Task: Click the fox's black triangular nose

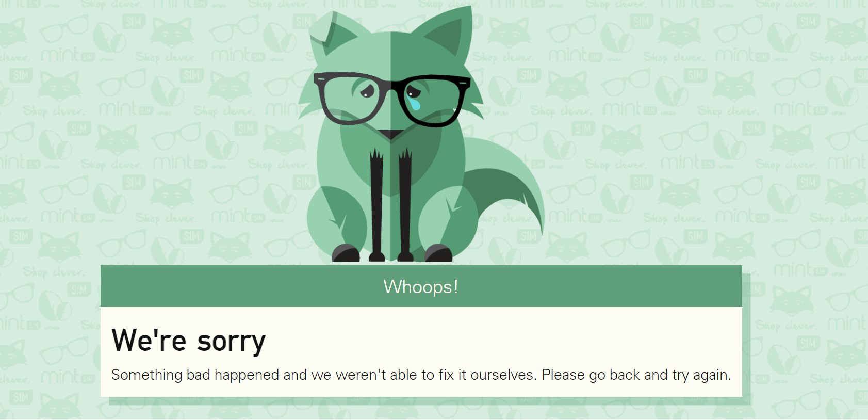Action: point(391,135)
